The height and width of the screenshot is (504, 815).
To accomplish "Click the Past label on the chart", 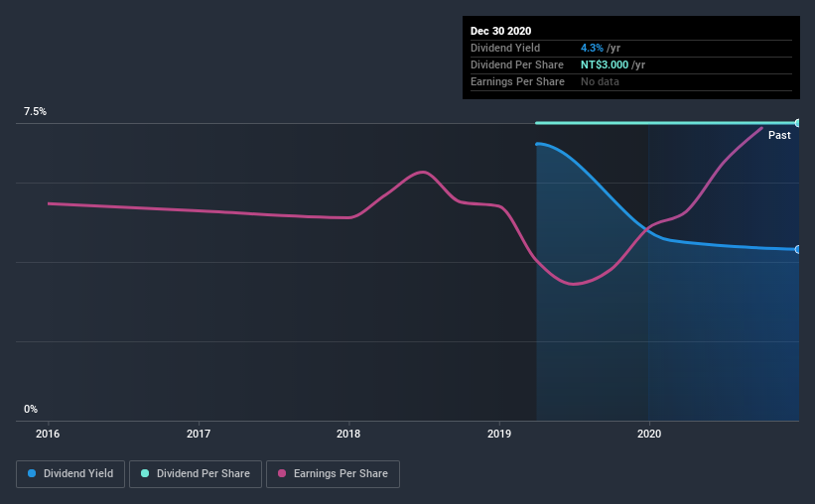I will coord(779,135).
